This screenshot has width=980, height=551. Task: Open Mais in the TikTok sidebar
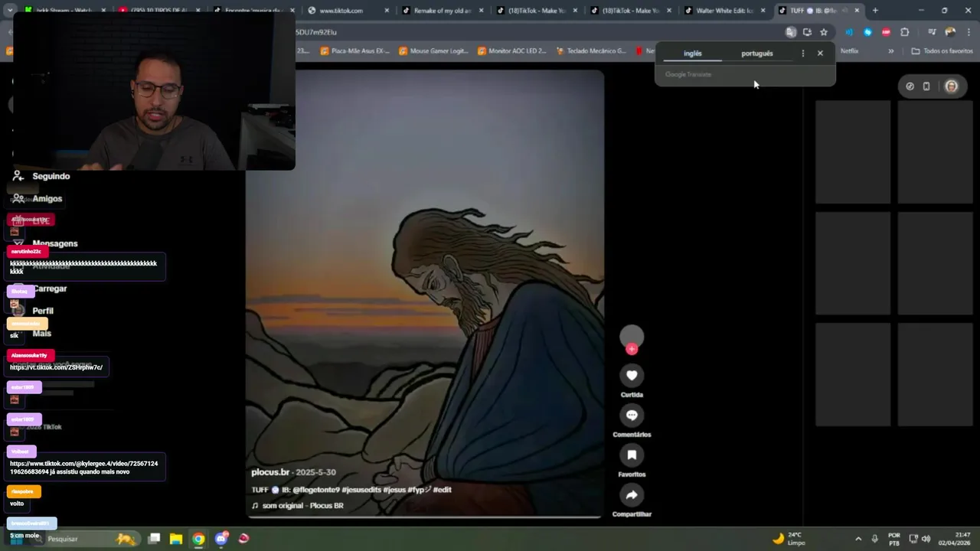tap(33, 334)
